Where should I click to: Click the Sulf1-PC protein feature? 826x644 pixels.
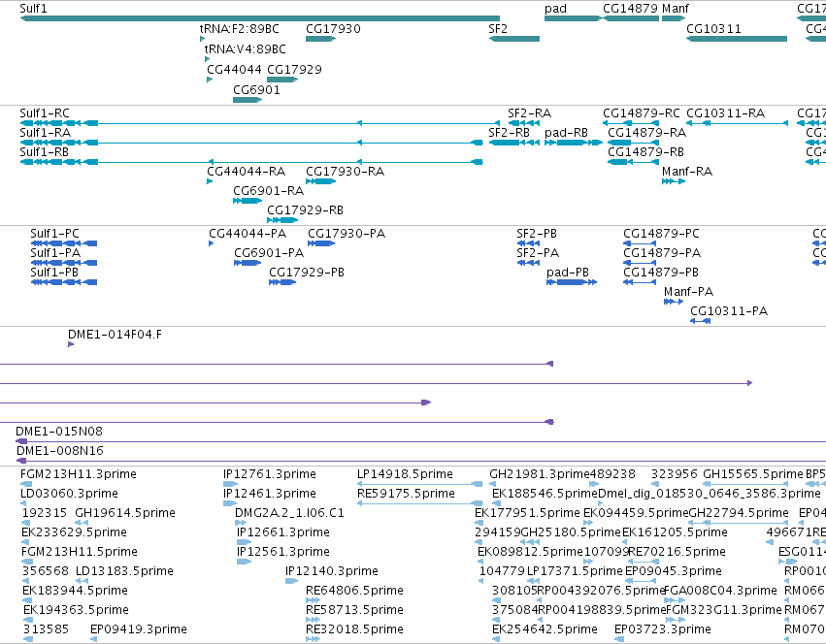tap(64, 243)
